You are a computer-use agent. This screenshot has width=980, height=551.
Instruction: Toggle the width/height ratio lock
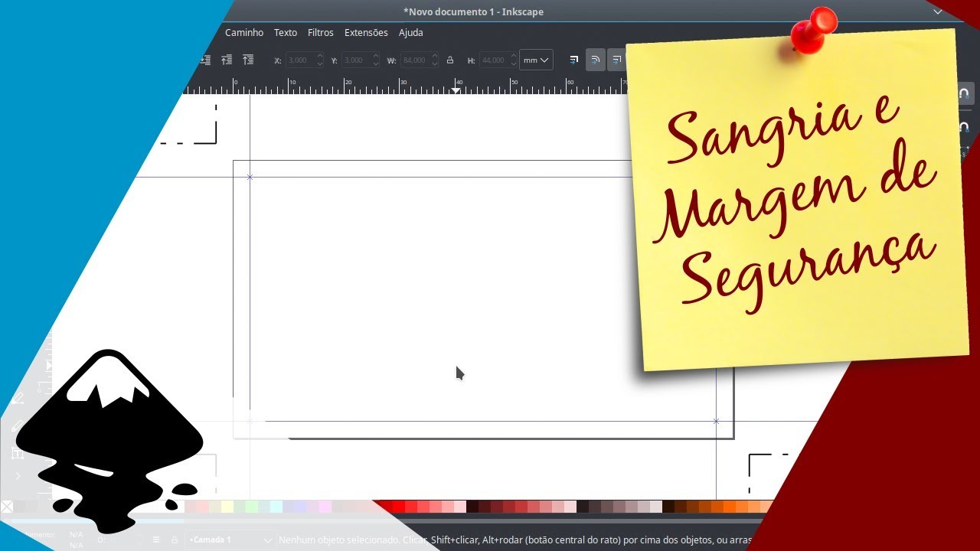click(x=450, y=60)
